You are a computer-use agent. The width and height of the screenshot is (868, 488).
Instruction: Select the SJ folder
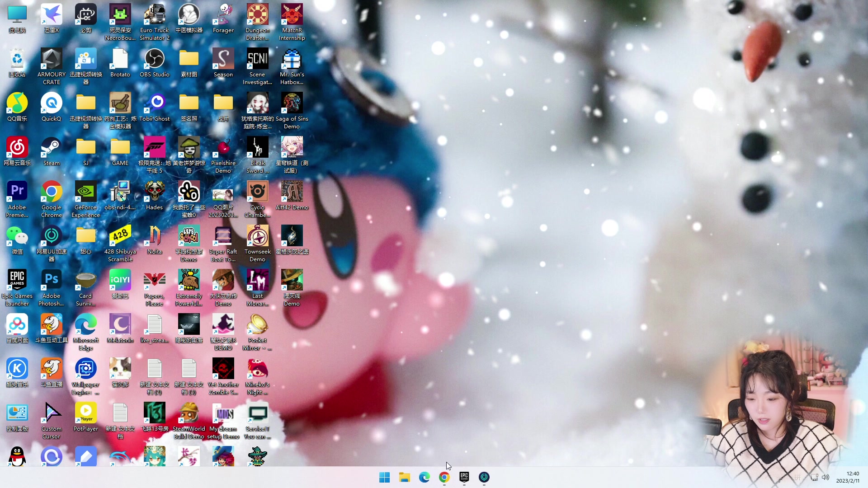86,152
